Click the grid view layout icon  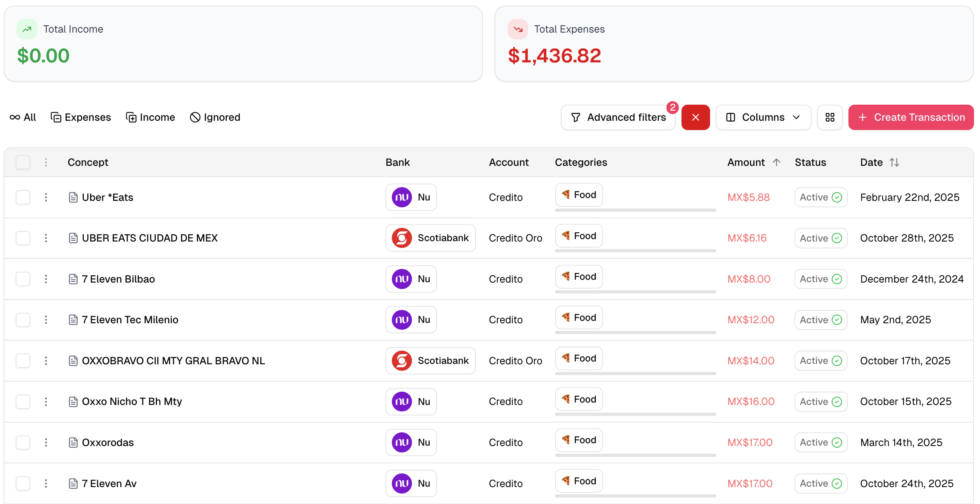click(x=830, y=117)
